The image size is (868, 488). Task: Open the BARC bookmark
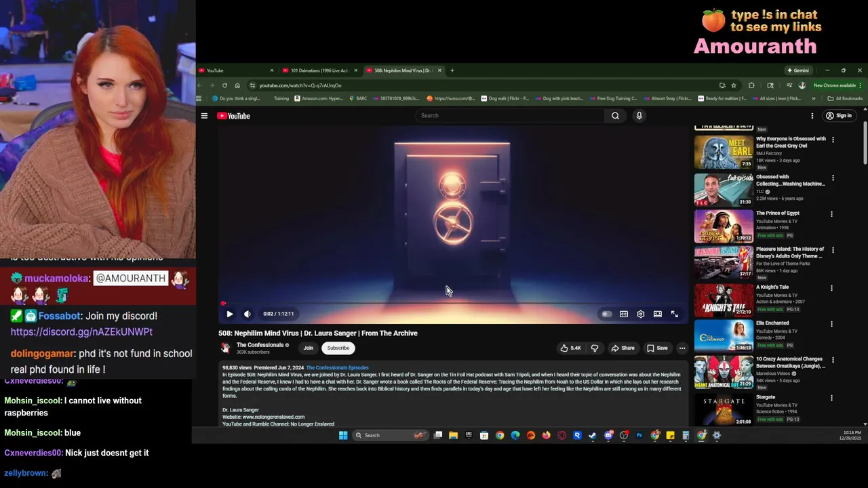[358, 98]
